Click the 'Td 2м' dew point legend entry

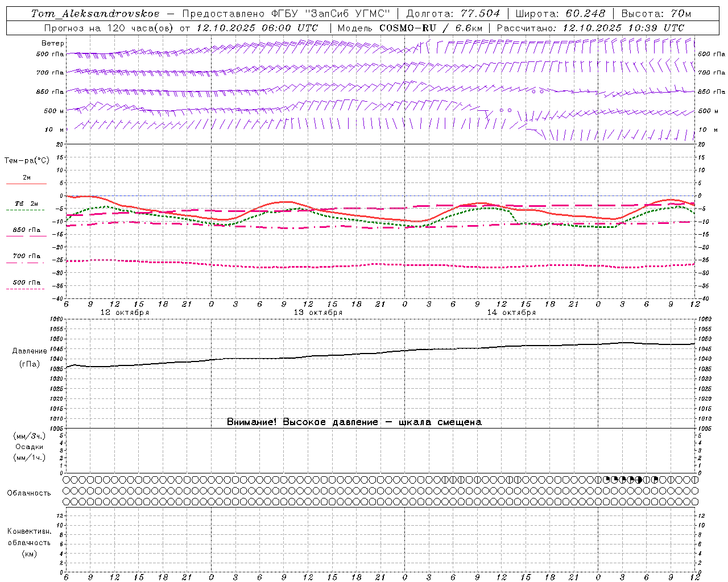(x=26, y=203)
